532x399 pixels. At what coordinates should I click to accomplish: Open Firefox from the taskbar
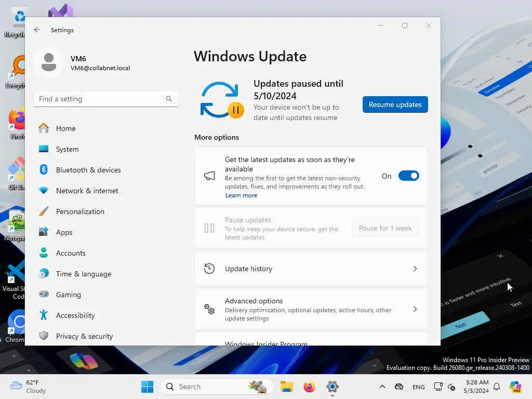[310, 387]
